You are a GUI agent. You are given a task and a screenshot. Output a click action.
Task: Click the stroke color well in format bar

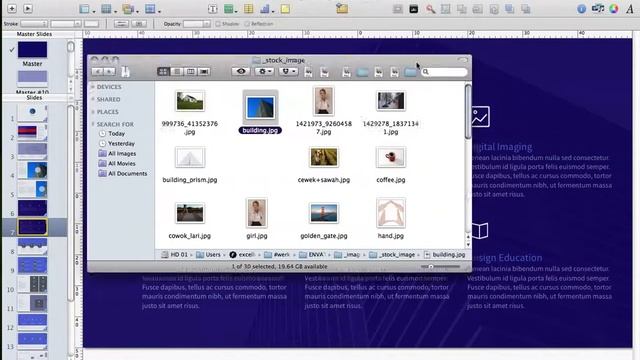pos(91,24)
